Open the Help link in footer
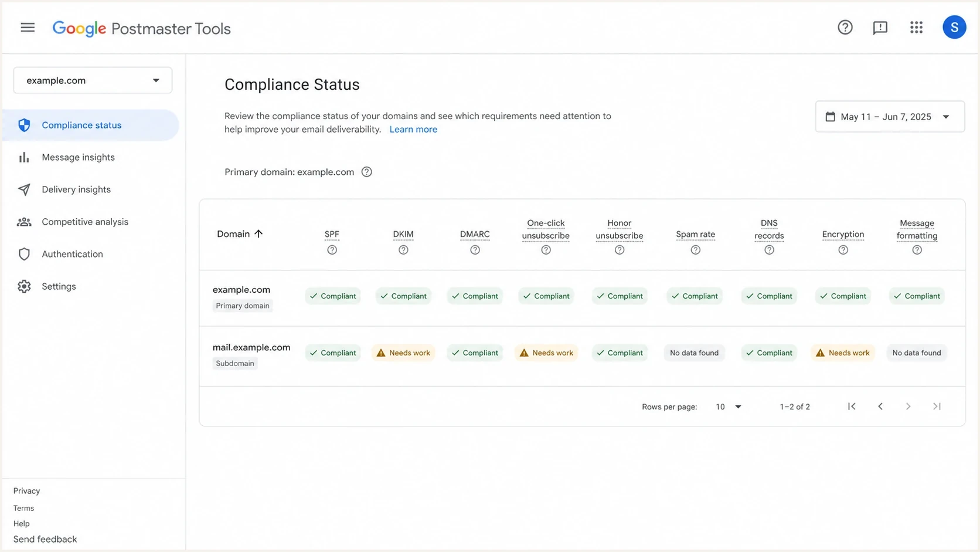 pyautogui.click(x=21, y=523)
